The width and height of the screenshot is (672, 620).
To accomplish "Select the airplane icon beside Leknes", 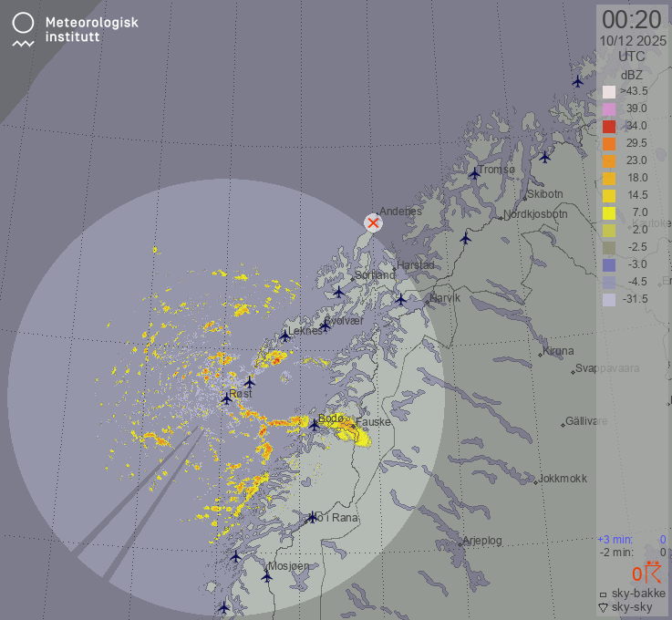I will click(285, 336).
